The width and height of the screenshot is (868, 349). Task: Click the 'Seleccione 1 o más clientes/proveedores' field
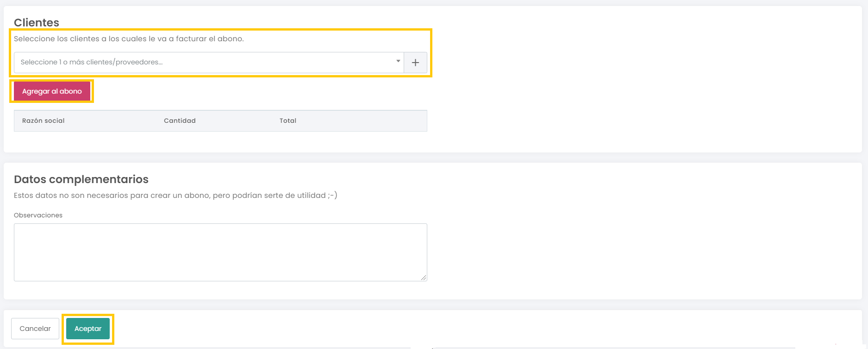click(209, 63)
